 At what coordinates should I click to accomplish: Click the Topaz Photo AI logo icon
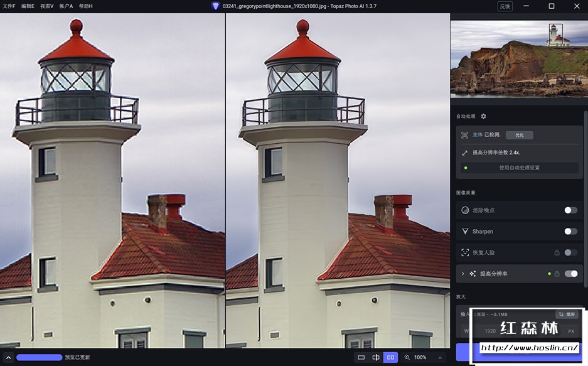click(215, 6)
